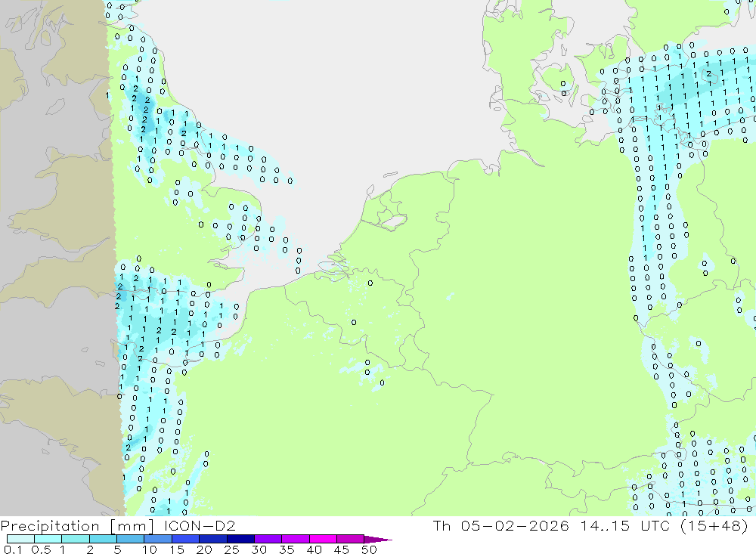Click the 5–10 mm legend color swatch
The image size is (756, 554).
tap(131, 539)
